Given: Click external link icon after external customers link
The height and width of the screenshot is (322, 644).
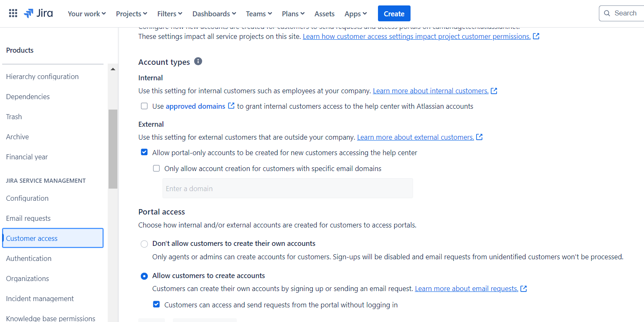Looking at the screenshot, I should 479,137.
